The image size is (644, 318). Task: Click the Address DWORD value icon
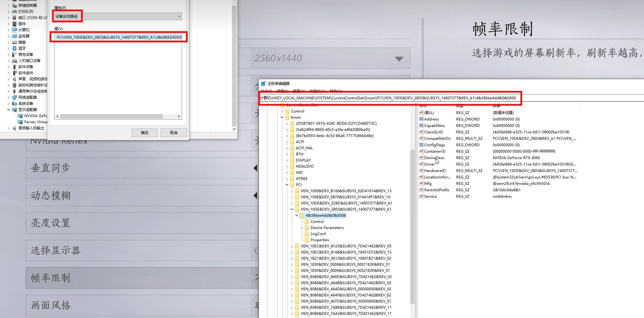421,119
